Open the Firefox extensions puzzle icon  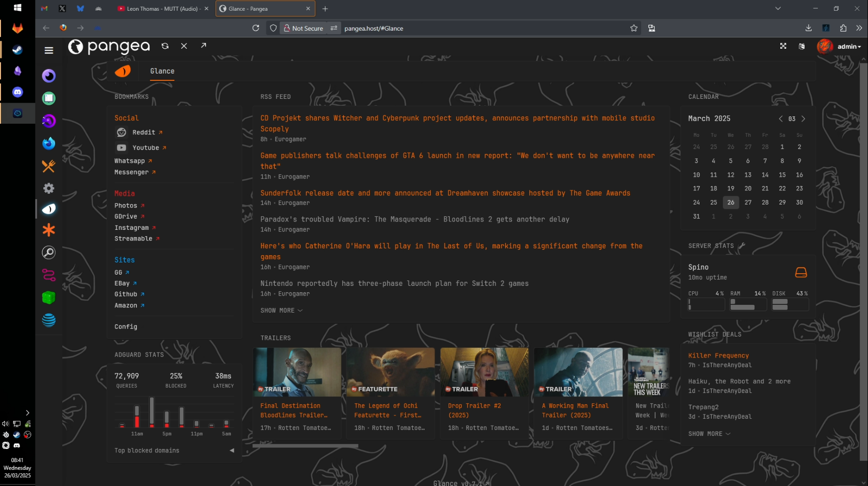pos(843,28)
